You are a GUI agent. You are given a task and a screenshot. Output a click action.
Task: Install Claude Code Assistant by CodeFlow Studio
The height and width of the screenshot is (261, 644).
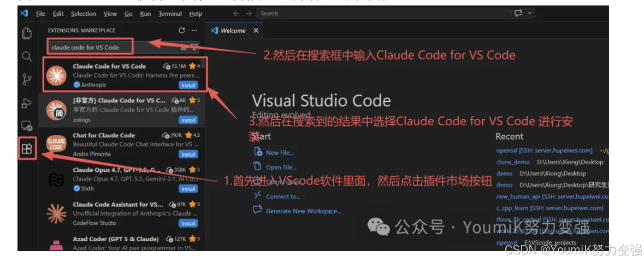[188, 223]
